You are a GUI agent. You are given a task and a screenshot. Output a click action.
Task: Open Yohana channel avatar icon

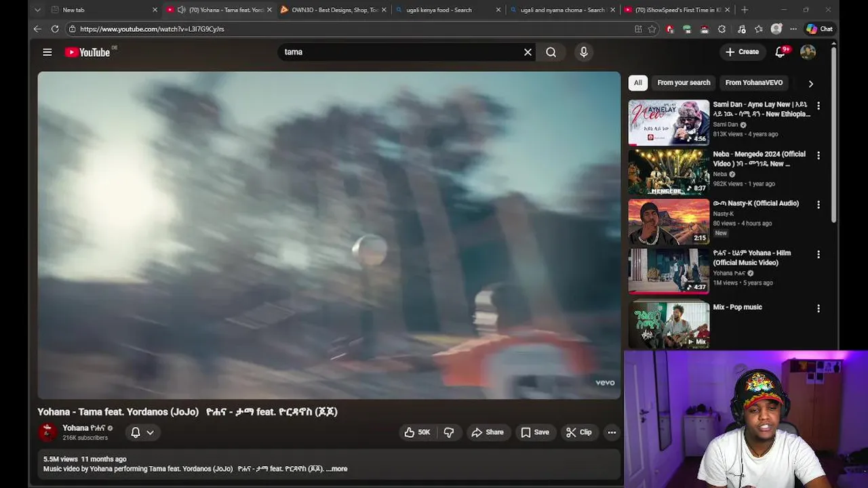pyautogui.click(x=47, y=432)
